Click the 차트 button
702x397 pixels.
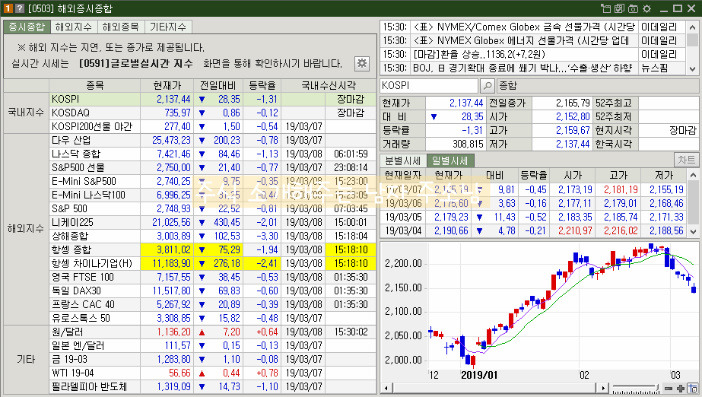[686, 160]
